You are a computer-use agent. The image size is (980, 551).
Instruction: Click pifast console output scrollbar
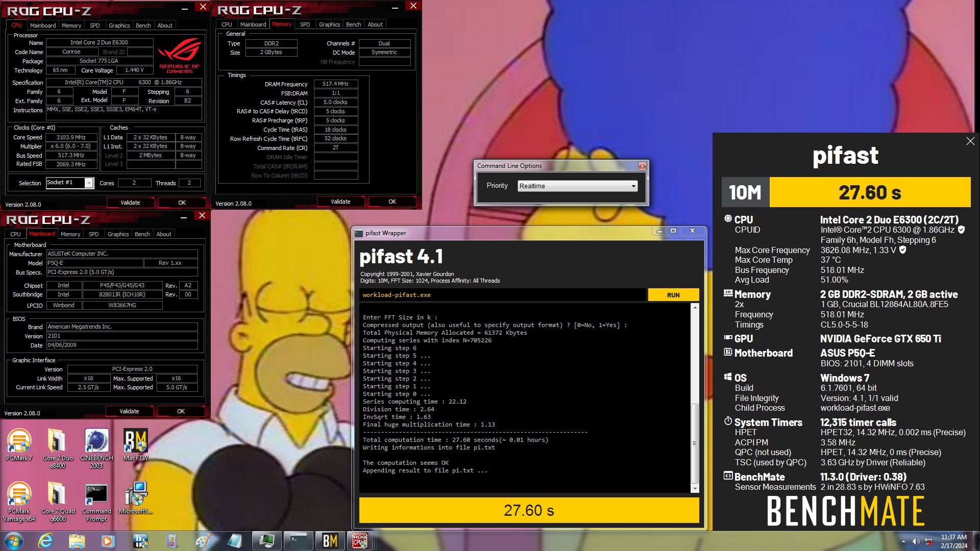695,443
